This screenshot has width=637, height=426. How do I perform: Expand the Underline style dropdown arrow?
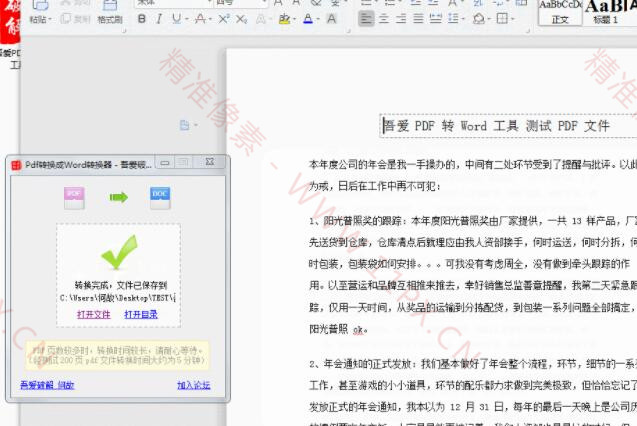point(187,19)
